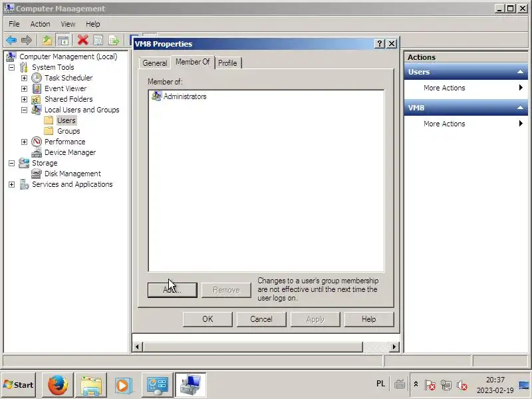Open Windows Media Player from taskbar
Screen dimensions: 532x399
point(124,385)
